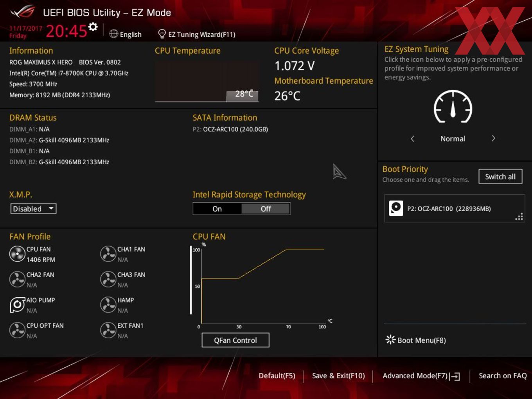The image size is (532, 399).
Task: Click the Boot Menu star icon
Action: tap(390, 340)
